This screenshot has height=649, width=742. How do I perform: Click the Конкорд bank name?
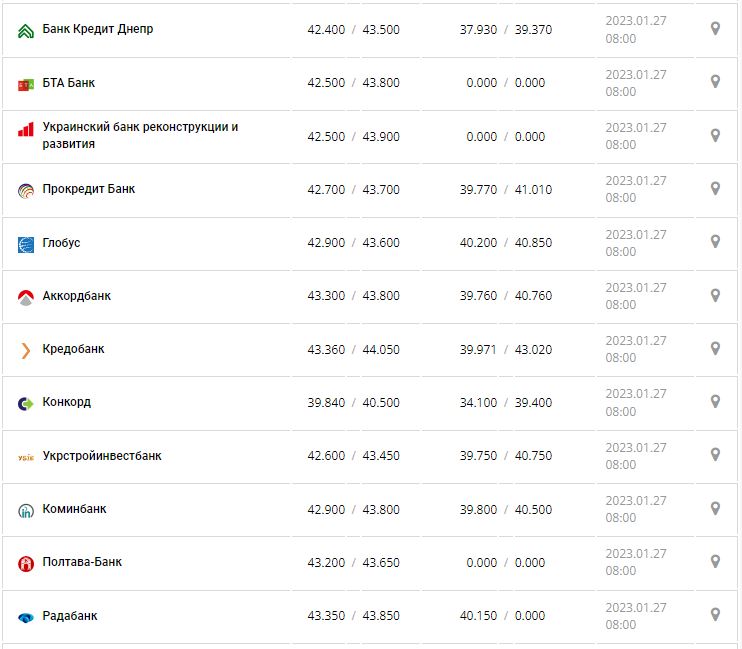[x=67, y=402]
